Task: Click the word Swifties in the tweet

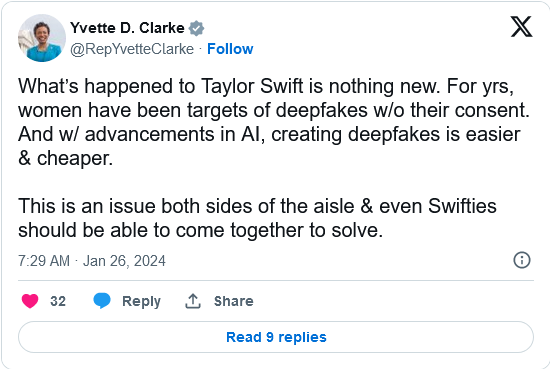Action: 462,206
